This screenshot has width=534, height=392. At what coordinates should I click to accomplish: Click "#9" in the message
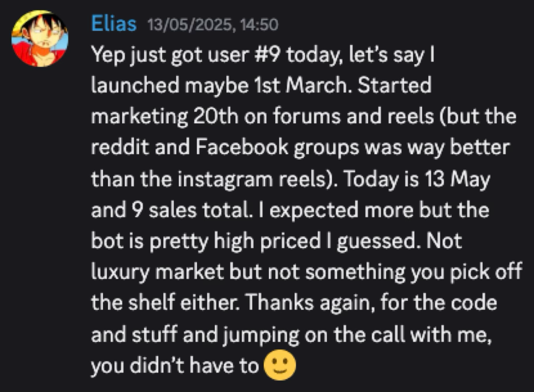pos(270,55)
